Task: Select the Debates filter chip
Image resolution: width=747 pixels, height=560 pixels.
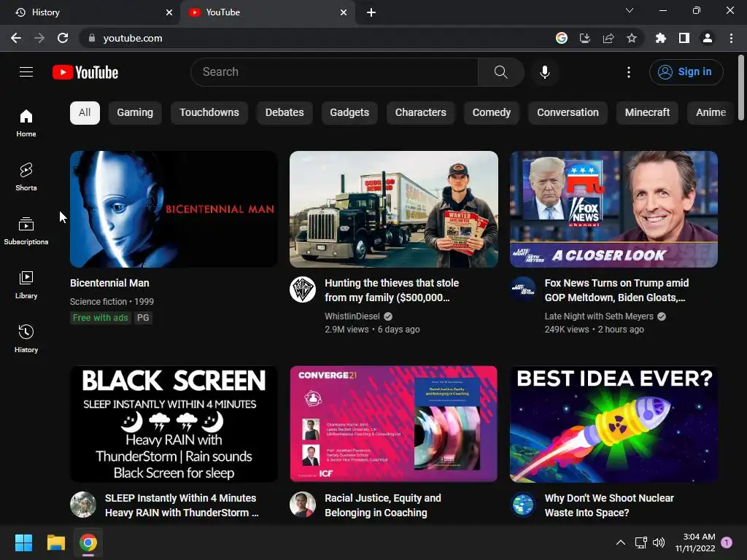Action: [x=285, y=113]
